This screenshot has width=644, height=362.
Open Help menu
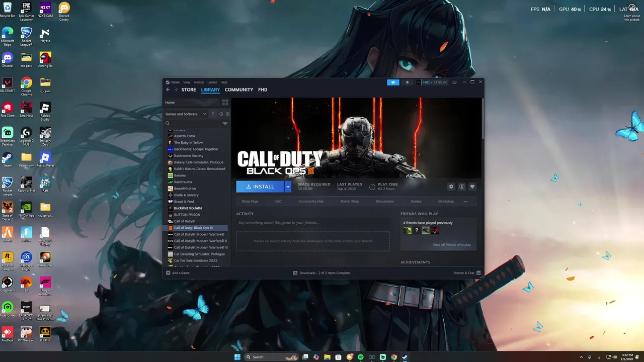(224, 82)
